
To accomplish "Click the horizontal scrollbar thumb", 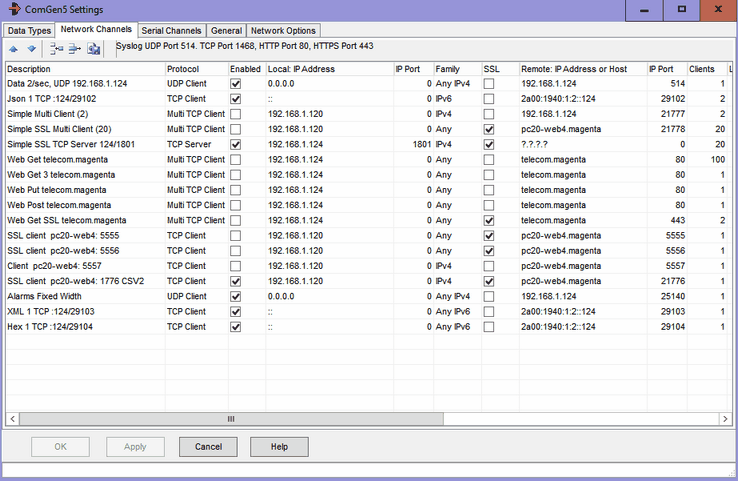I will (232, 419).
